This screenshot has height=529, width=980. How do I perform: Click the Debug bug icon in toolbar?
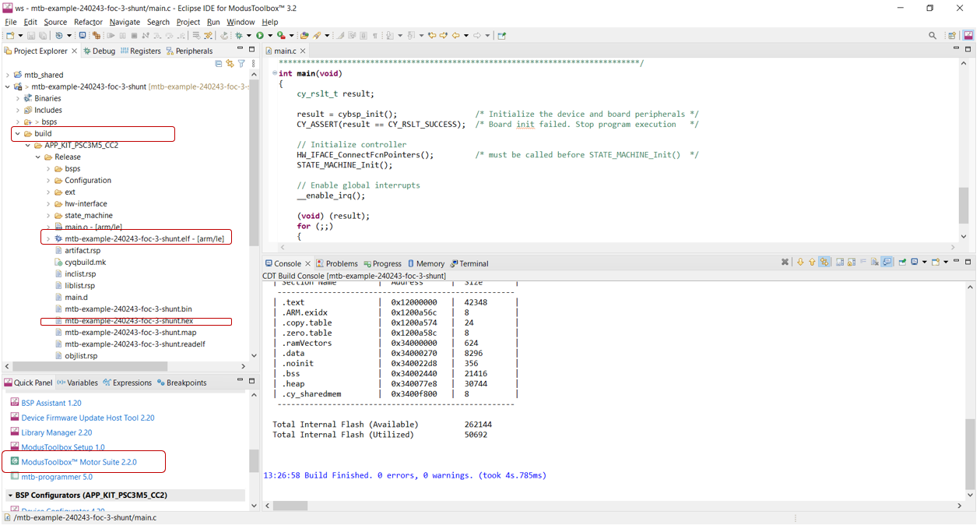click(x=240, y=36)
